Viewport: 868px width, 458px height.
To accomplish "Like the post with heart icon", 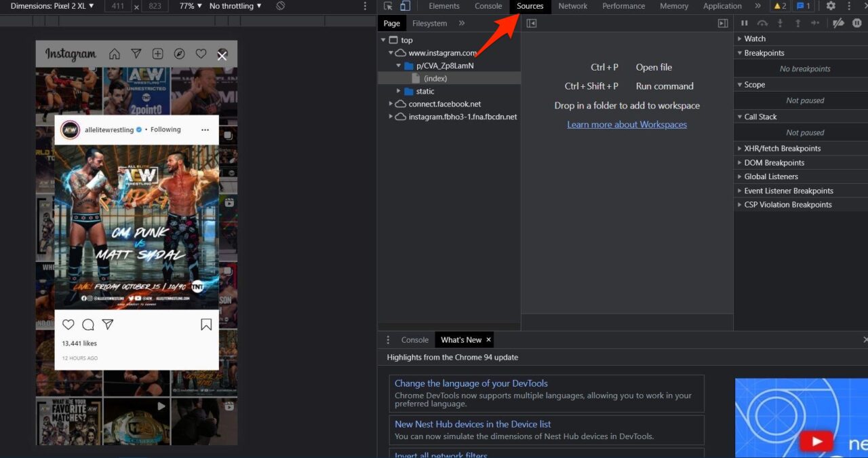I will coord(68,324).
